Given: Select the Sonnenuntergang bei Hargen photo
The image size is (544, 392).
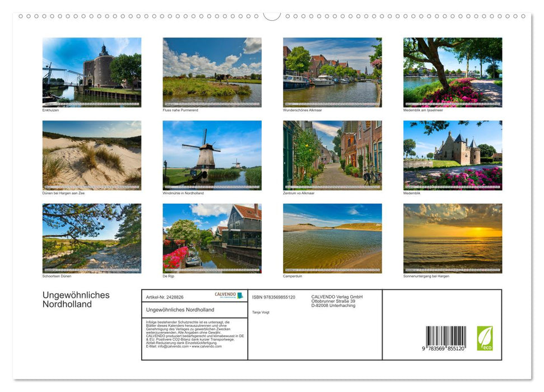Looking at the screenshot, I should point(453,239).
